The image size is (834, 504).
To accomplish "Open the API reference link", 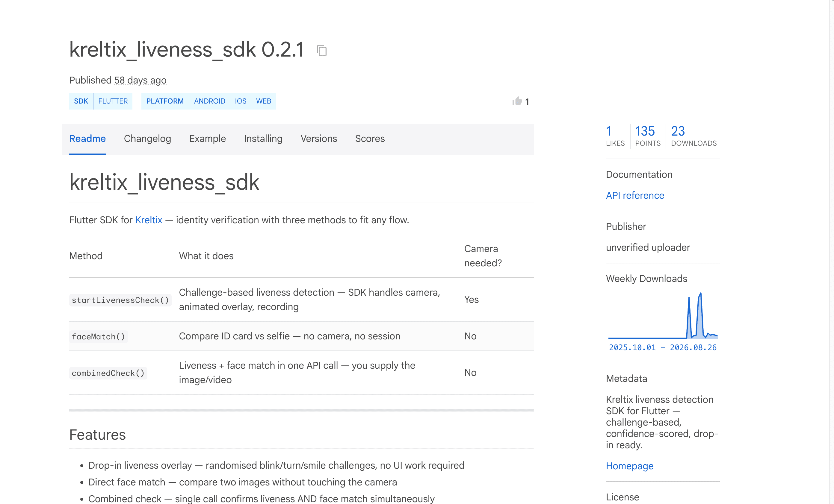I will tap(635, 195).
